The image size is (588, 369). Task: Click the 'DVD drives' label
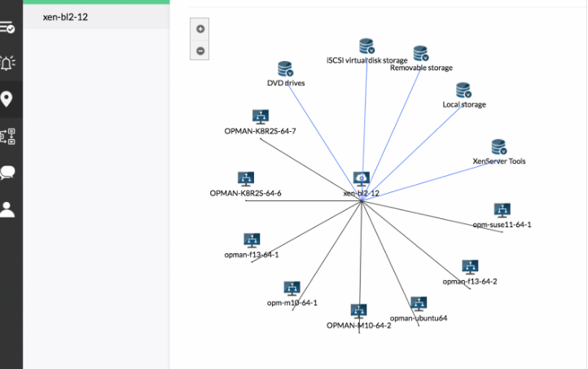pyautogui.click(x=286, y=83)
